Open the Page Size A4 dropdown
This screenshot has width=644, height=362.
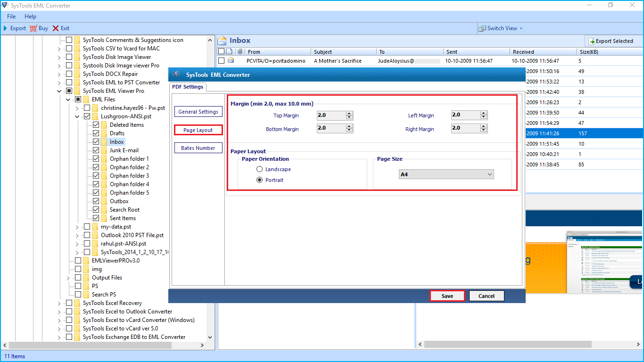coord(446,174)
